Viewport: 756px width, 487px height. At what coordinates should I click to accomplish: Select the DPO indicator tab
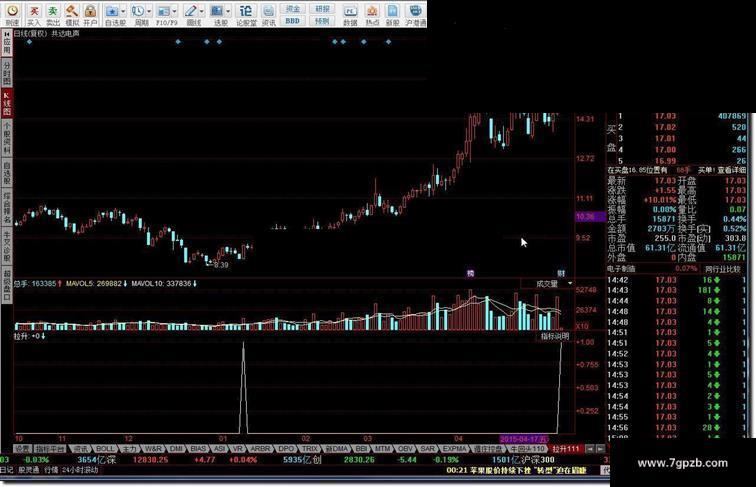[x=286, y=449]
